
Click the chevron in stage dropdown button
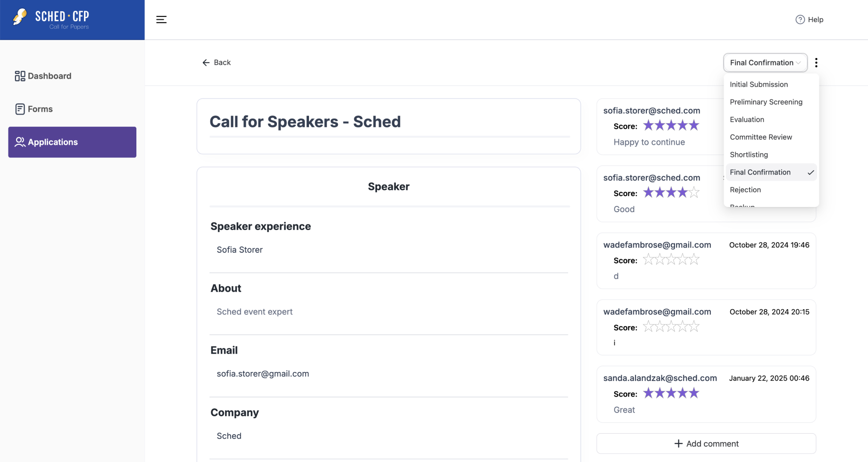[798, 63]
